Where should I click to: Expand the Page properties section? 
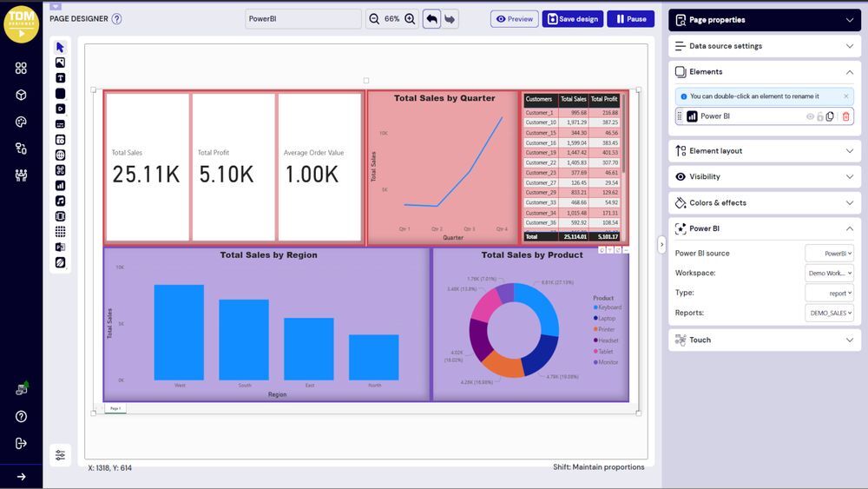pos(765,20)
